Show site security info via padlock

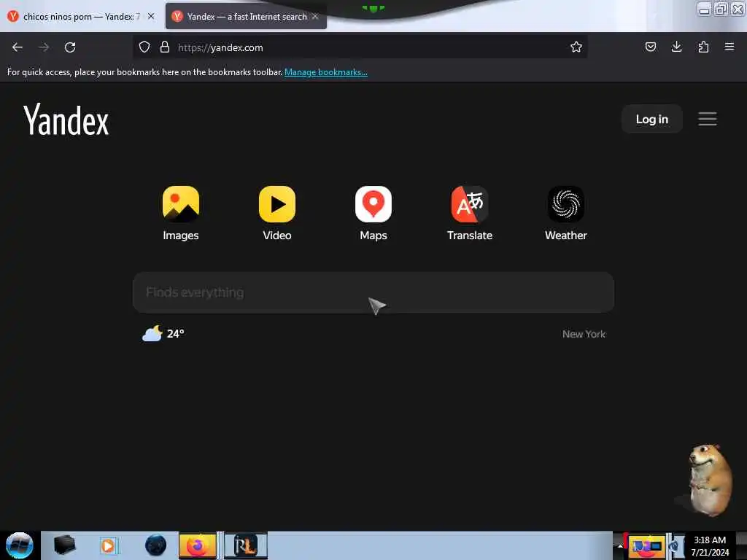tap(165, 47)
